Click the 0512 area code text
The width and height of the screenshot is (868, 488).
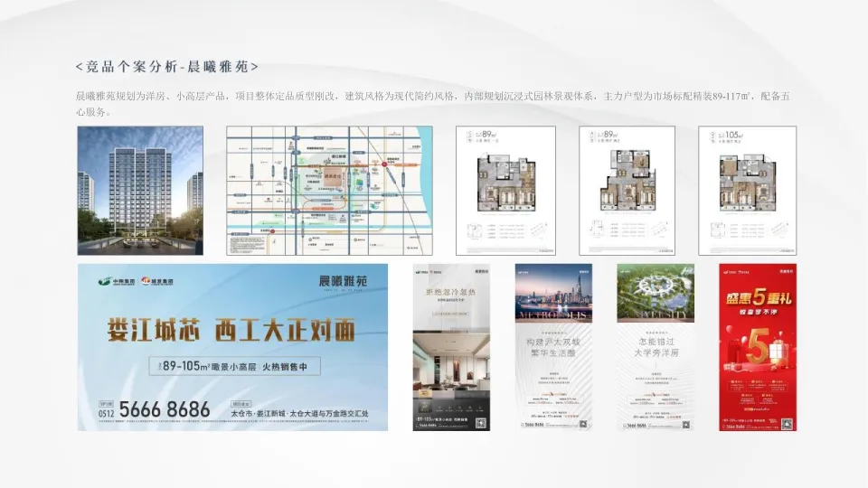107,413
